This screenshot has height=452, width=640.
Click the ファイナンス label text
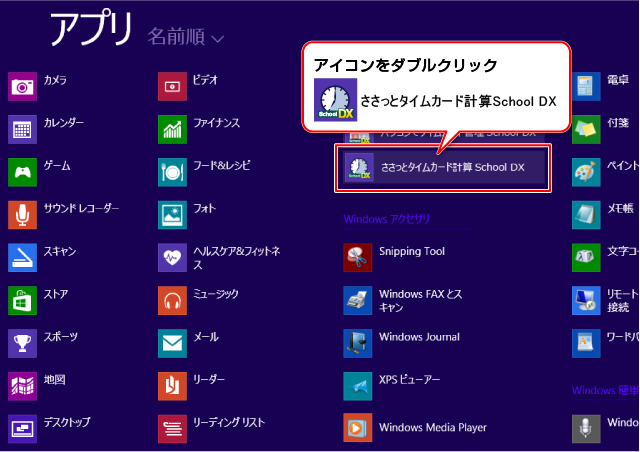217,122
